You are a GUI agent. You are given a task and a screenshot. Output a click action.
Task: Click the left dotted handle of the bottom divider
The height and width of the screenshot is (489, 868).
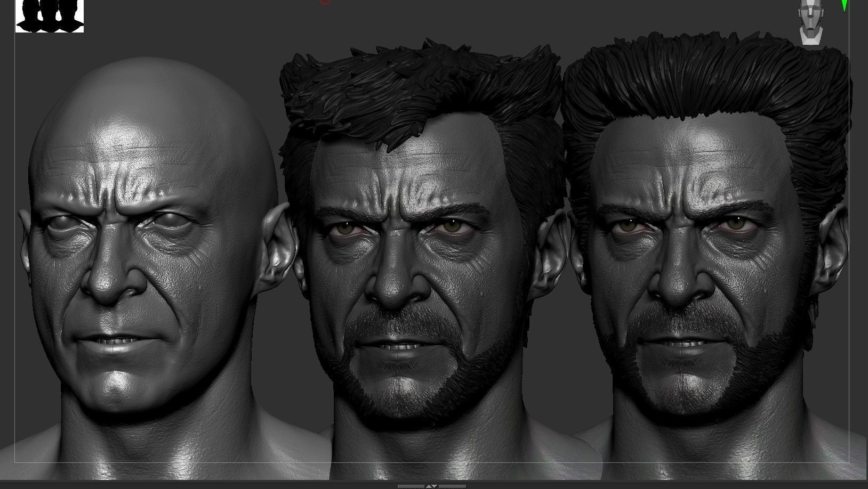411,486
